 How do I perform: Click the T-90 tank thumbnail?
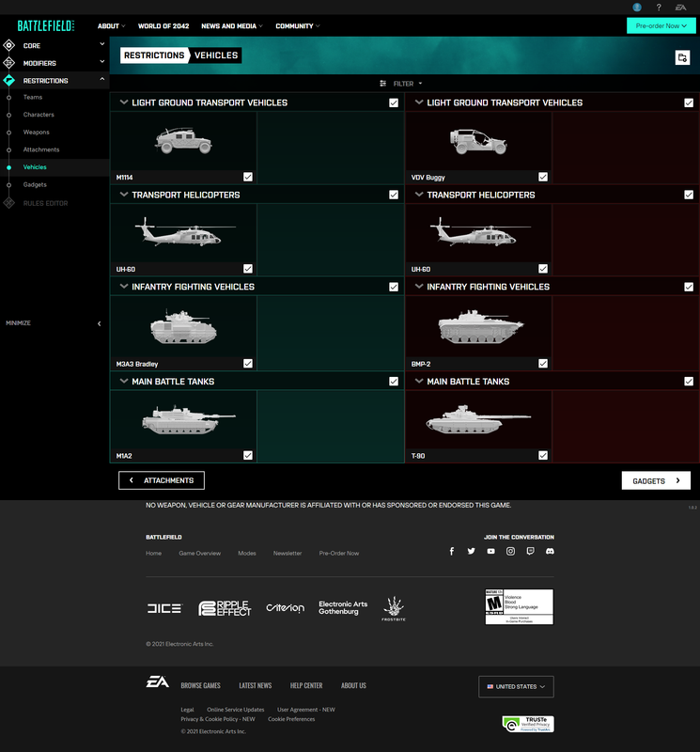click(x=478, y=419)
